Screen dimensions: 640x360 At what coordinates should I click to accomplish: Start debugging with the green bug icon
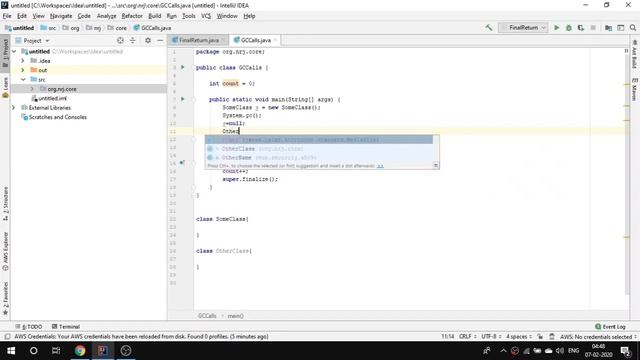tap(569, 28)
